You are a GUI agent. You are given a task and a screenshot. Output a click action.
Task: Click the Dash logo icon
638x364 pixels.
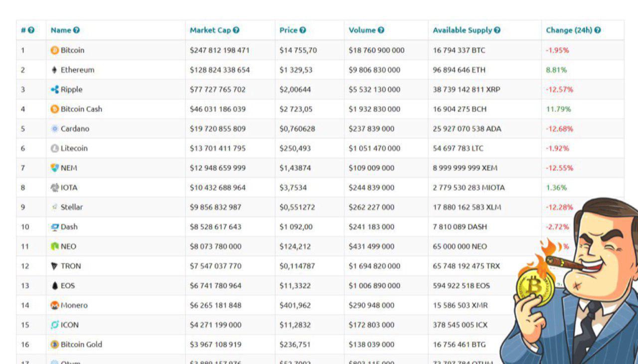click(55, 227)
